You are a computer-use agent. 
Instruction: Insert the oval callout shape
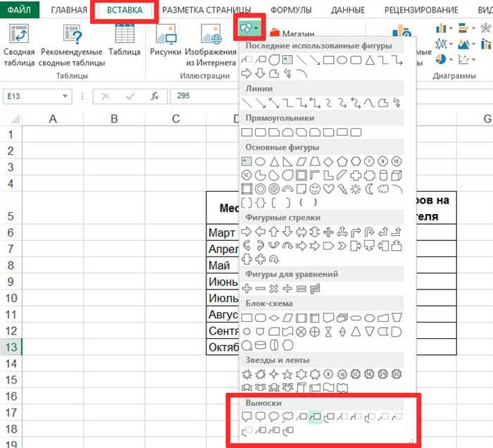(274, 417)
